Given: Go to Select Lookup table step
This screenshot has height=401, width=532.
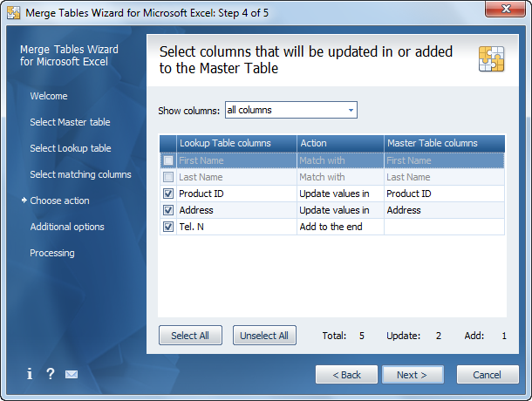Looking at the screenshot, I should click(x=71, y=148).
